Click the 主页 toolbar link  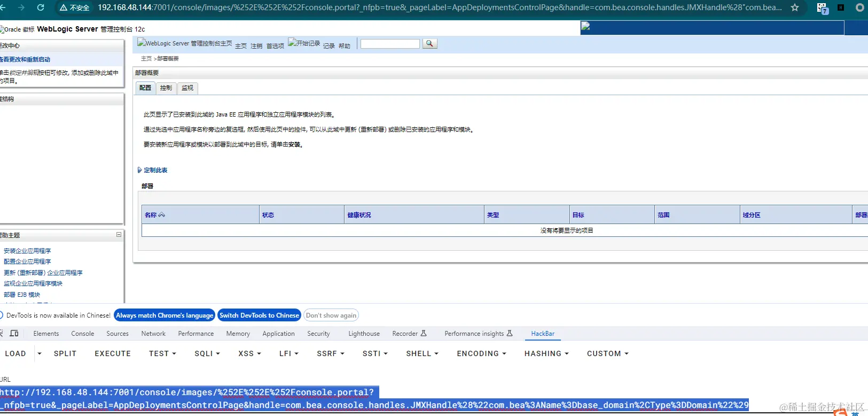[241, 46]
